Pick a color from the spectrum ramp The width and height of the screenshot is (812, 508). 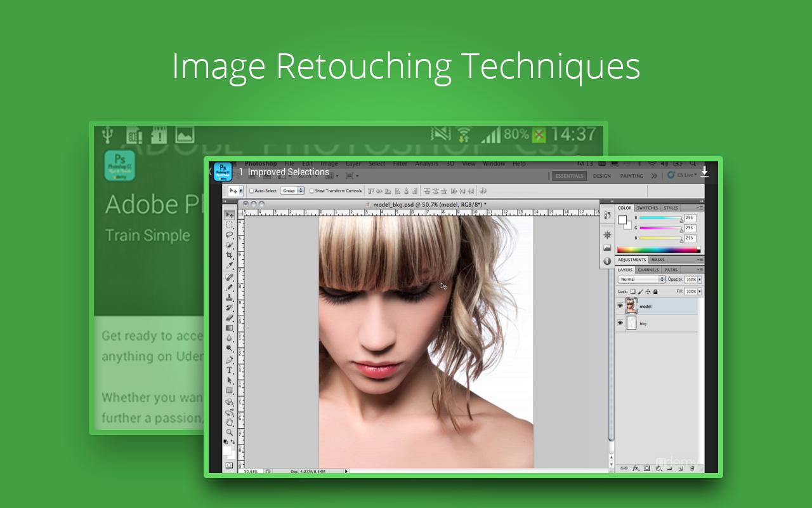658,250
